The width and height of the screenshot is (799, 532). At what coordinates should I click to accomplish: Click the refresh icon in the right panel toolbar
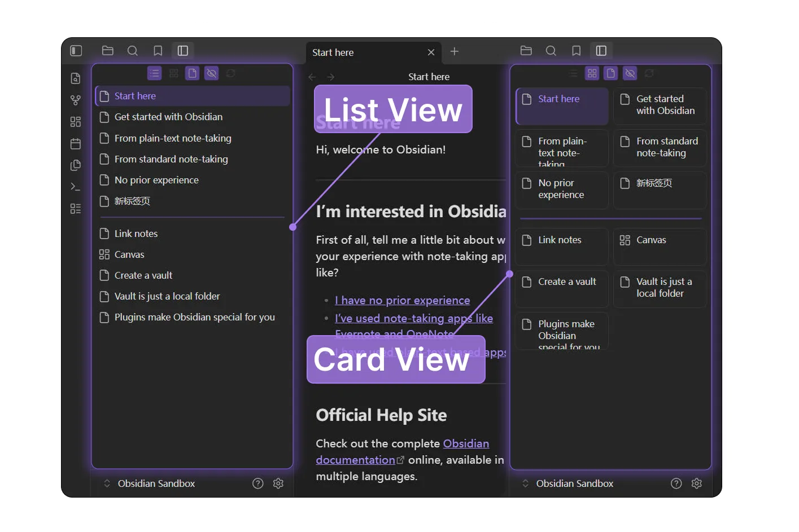tap(649, 73)
